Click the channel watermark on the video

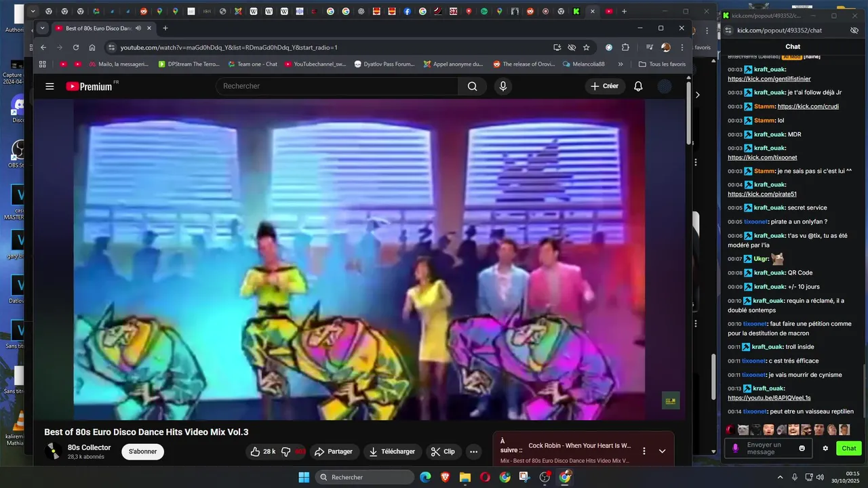point(671,401)
